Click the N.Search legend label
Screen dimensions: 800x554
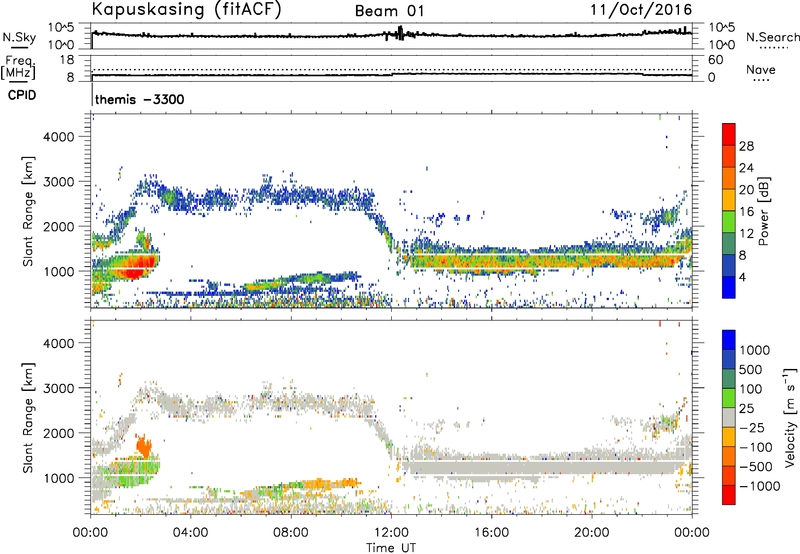772,37
